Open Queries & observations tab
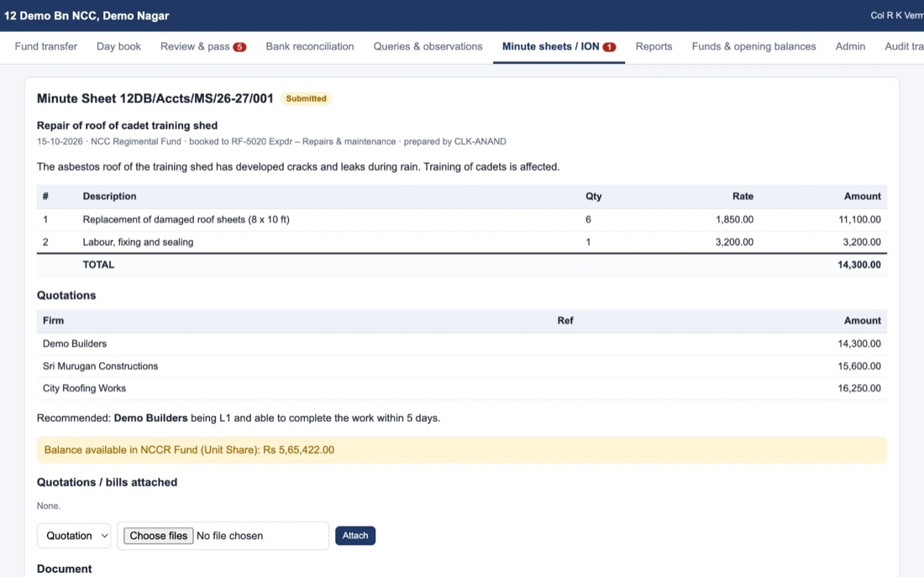 [x=428, y=46]
